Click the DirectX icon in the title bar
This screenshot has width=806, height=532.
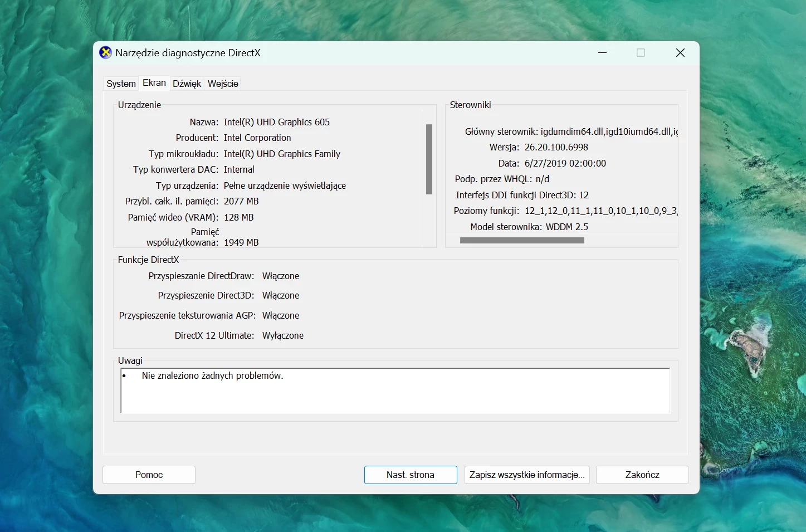(105, 52)
